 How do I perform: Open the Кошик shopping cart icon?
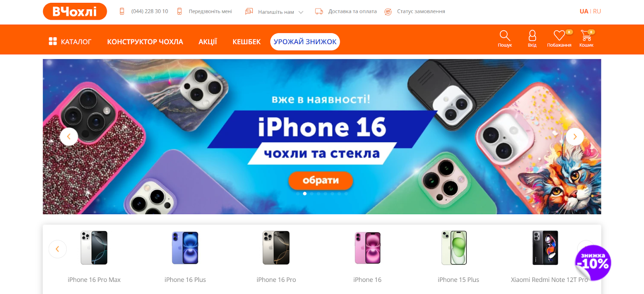(586, 35)
